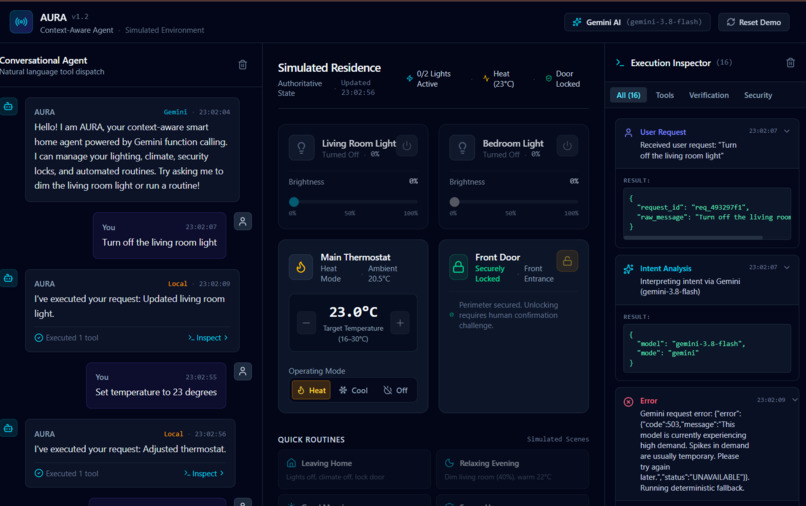Clear the Execution Inspector with its trash icon

pos(790,63)
